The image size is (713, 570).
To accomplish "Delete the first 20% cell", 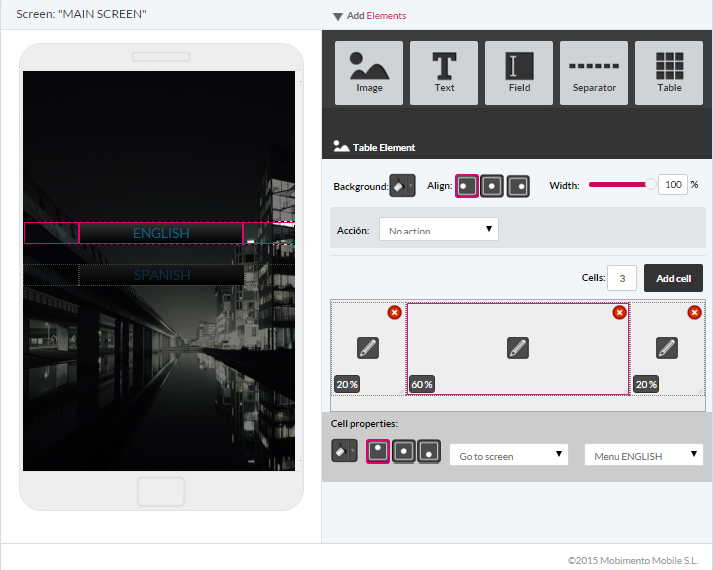I will tap(394, 312).
